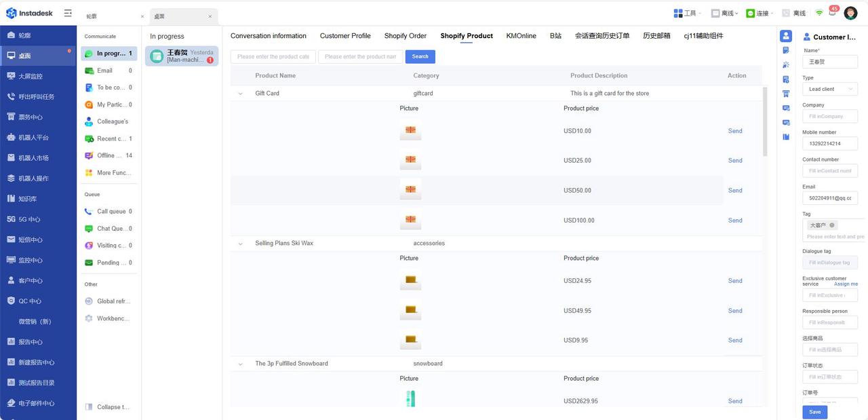Collapse the Gift Card product row
This screenshot has height=420, width=868.
click(x=240, y=94)
